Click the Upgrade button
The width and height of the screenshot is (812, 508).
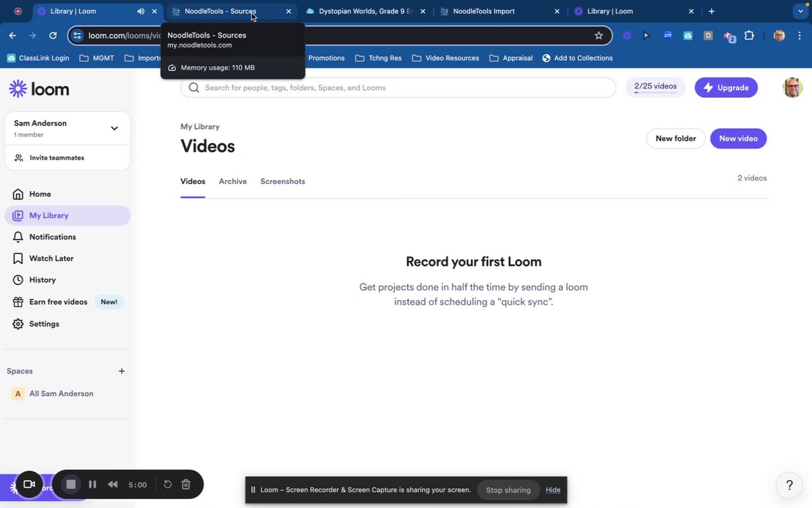(x=726, y=88)
